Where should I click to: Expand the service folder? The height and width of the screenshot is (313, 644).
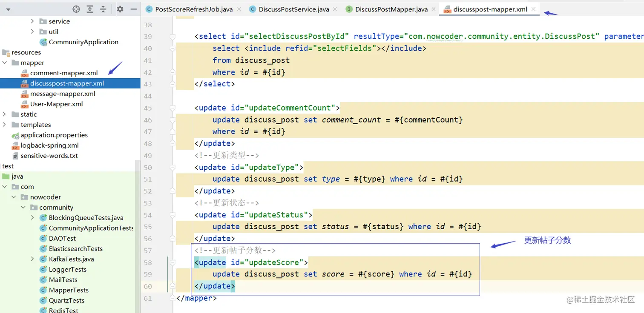[32, 21]
